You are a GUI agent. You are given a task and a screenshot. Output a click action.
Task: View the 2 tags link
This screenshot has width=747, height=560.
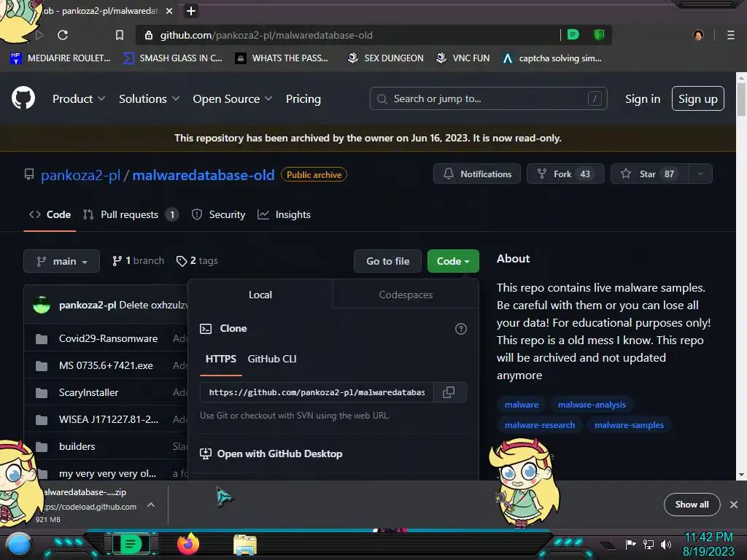point(197,261)
